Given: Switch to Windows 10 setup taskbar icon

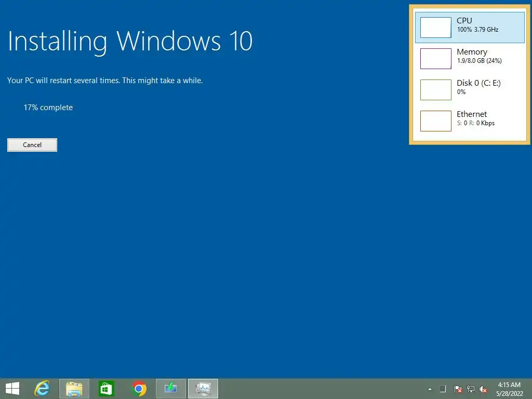Looking at the screenshot, I should click(x=170, y=389).
